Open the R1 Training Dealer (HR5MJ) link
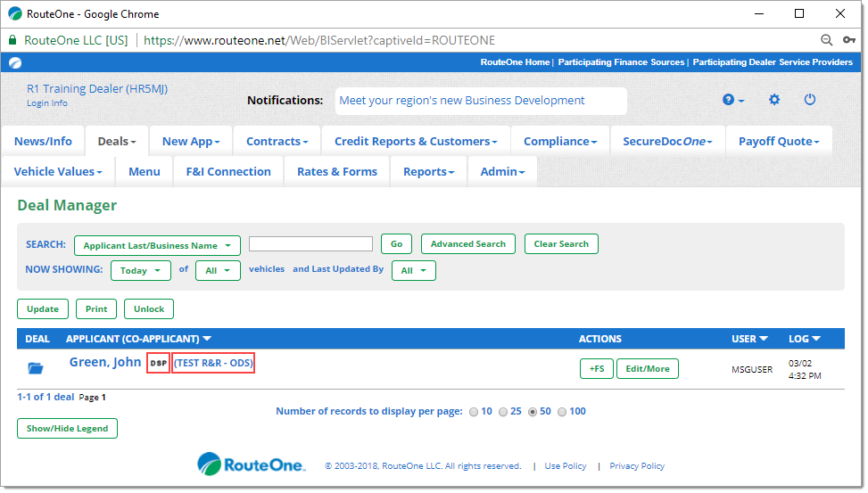 pos(97,88)
